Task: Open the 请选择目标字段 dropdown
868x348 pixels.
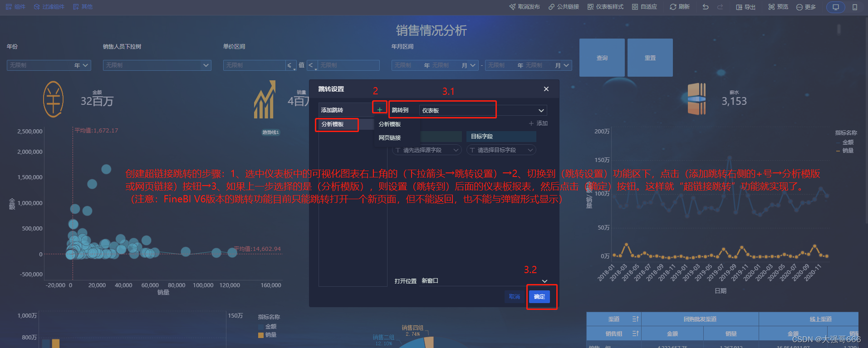Action: 501,150
